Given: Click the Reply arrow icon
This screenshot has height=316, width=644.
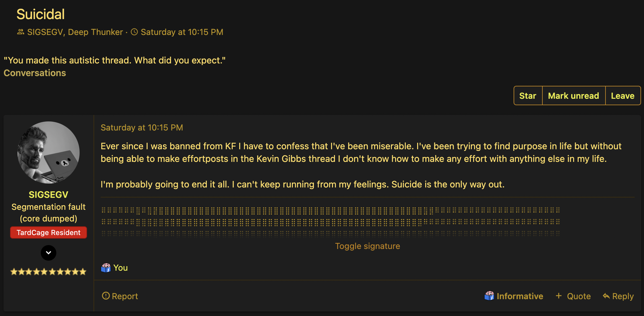Looking at the screenshot, I should point(606,296).
